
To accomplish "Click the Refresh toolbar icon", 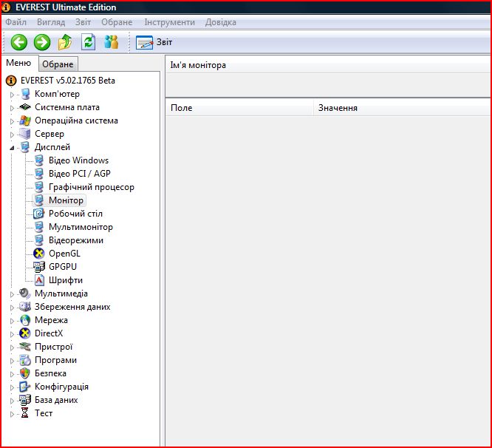I will [x=88, y=42].
